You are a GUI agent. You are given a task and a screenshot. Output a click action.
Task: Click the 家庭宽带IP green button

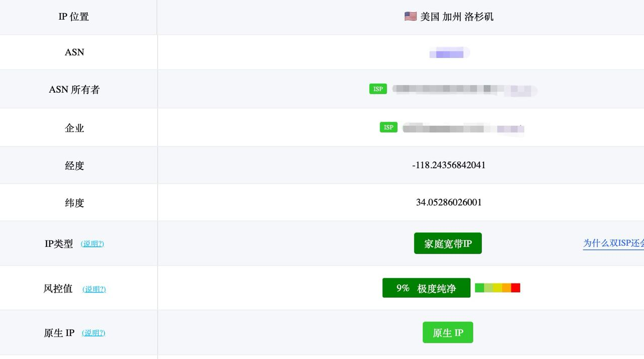[x=448, y=244]
